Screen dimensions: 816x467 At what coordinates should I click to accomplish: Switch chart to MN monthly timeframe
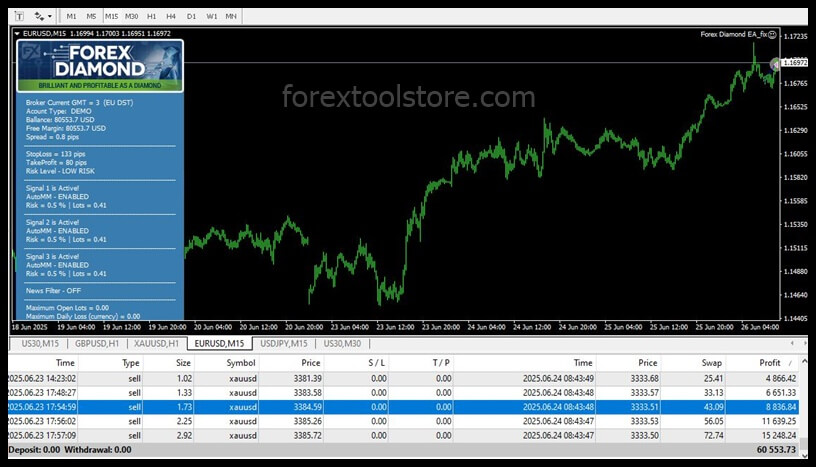pos(231,16)
